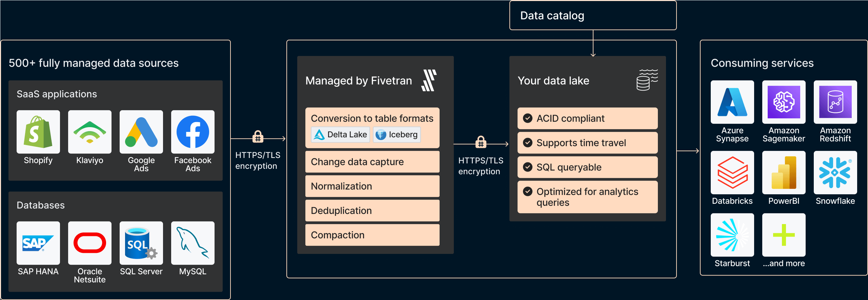Click the Supports time travel checkmark
This screenshot has width=868, height=300.
(528, 143)
